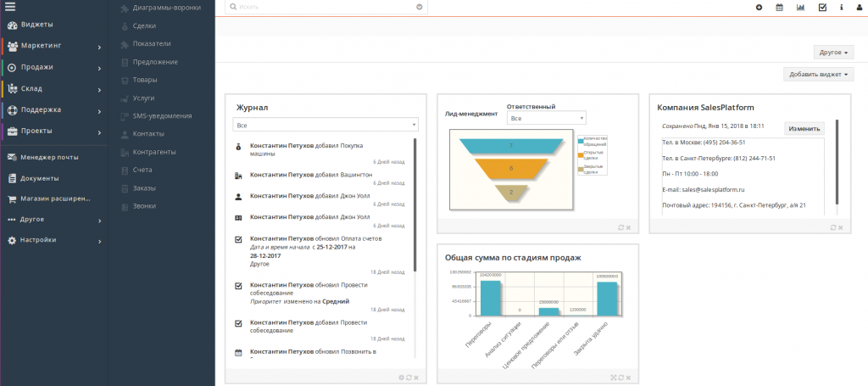Expand the Склад menu arrow
Image resolution: width=868 pixels, height=386 pixels.
100,90
